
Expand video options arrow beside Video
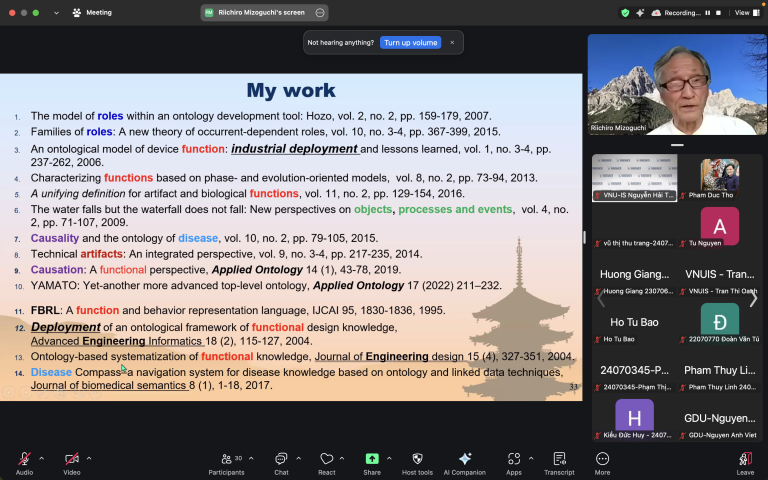89,458
